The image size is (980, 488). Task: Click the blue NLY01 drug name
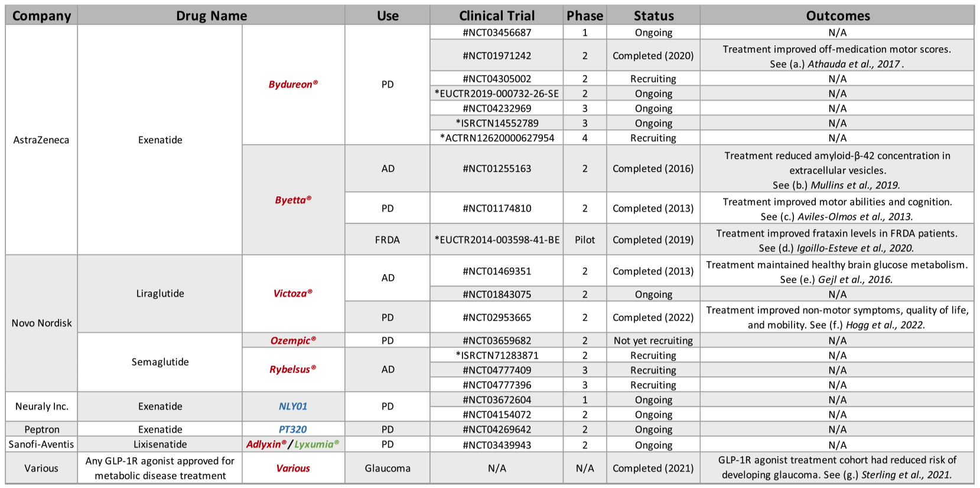(293, 406)
